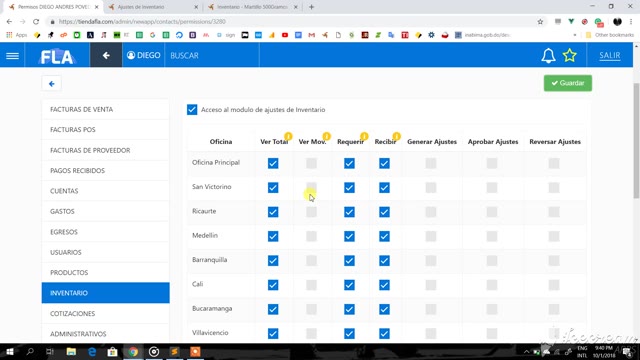Click the dark back arrow in header
The height and width of the screenshot is (360, 640).
click(x=106, y=55)
